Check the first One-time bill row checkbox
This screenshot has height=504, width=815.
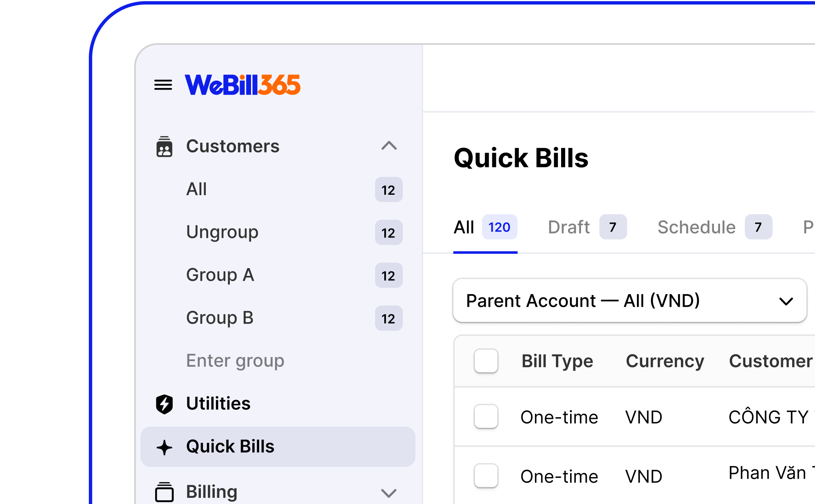click(486, 417)
